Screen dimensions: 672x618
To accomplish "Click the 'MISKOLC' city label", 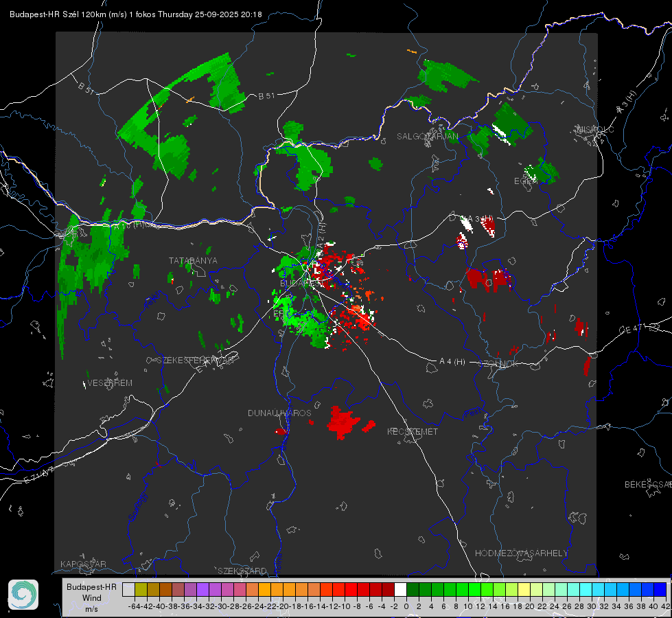I will tap(595, 130).
